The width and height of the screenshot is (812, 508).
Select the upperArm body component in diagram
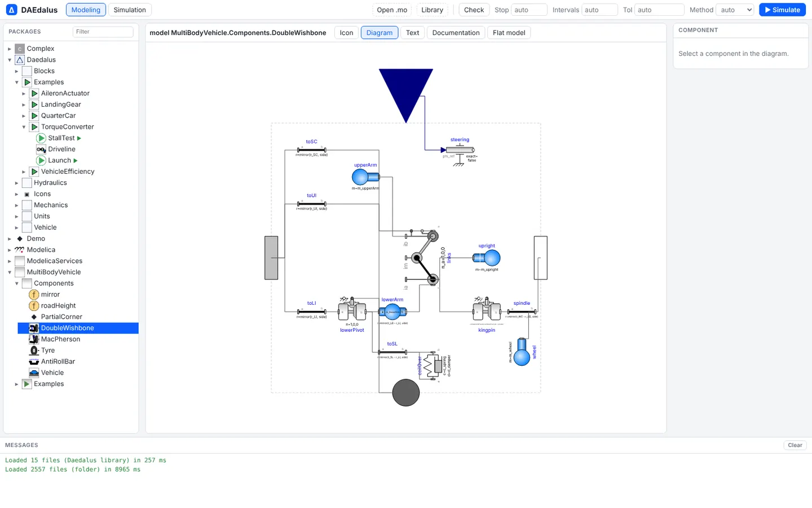click(366, 177)
